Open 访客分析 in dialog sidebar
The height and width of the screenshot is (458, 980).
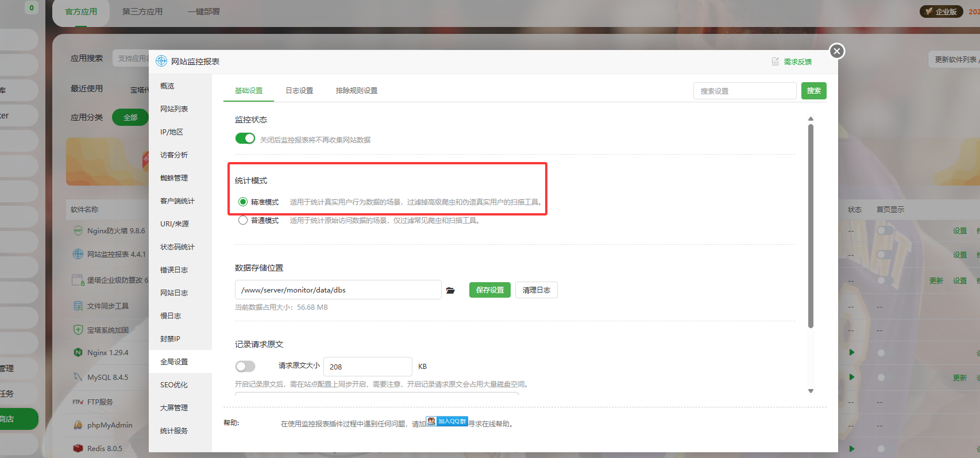tap(180, 155)
